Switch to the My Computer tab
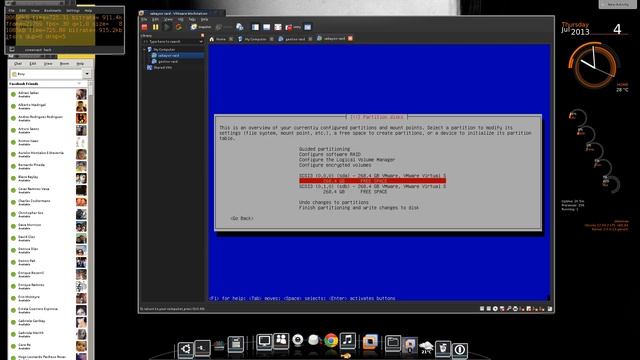This screenshot has width=640, height=360. [x=255, y=39]
